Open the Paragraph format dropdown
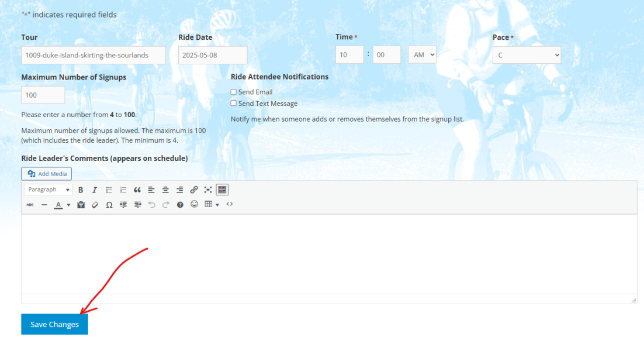This screenshot has height=351, width=644. click(x=49, y=190)
